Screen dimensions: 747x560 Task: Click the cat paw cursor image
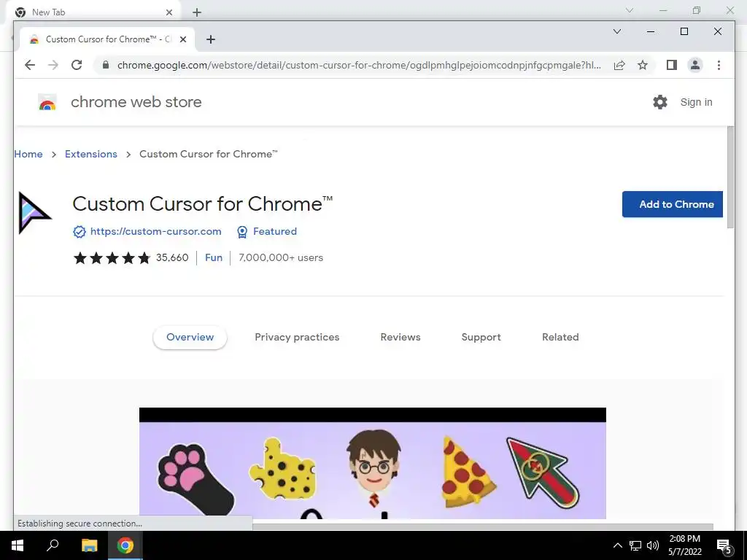(196, 479)
